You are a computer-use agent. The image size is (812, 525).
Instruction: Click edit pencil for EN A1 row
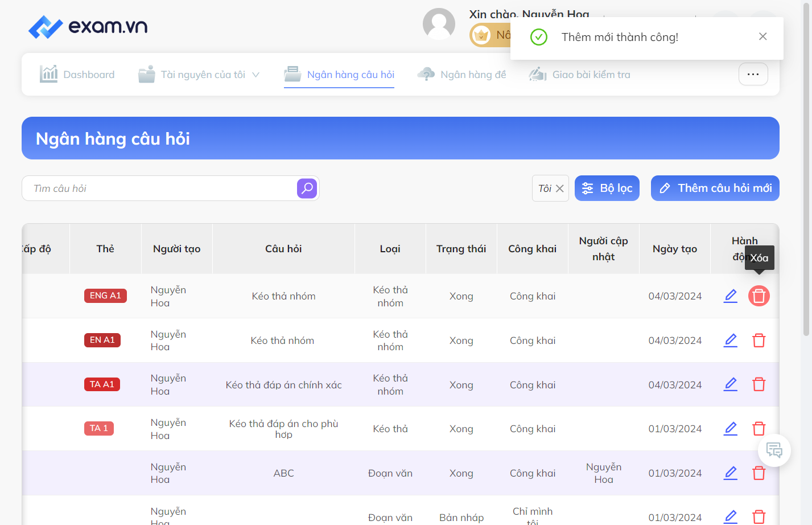click(x=731, y=340)
